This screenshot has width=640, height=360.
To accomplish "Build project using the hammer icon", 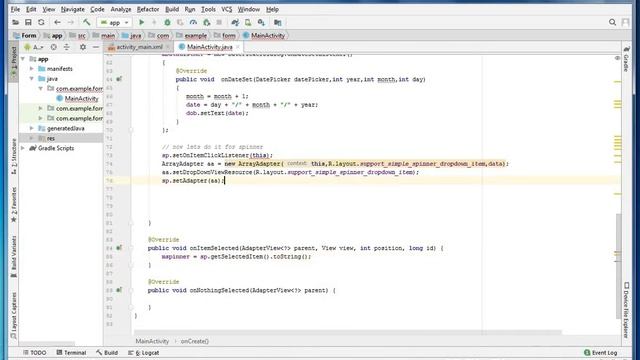I will click(x=87, y=22).
